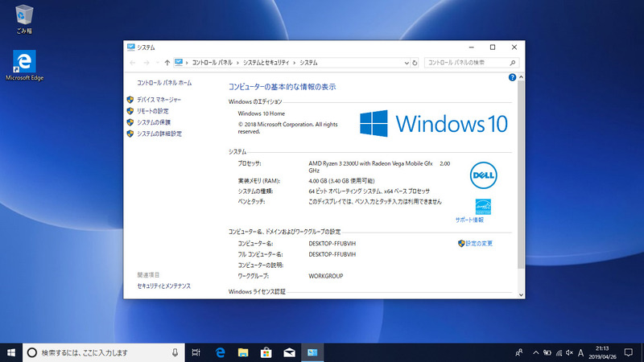Select the 4.00 GB RAM value
Image resolution: width=644 pixels, height=362 pixels.
pos(341,181)
